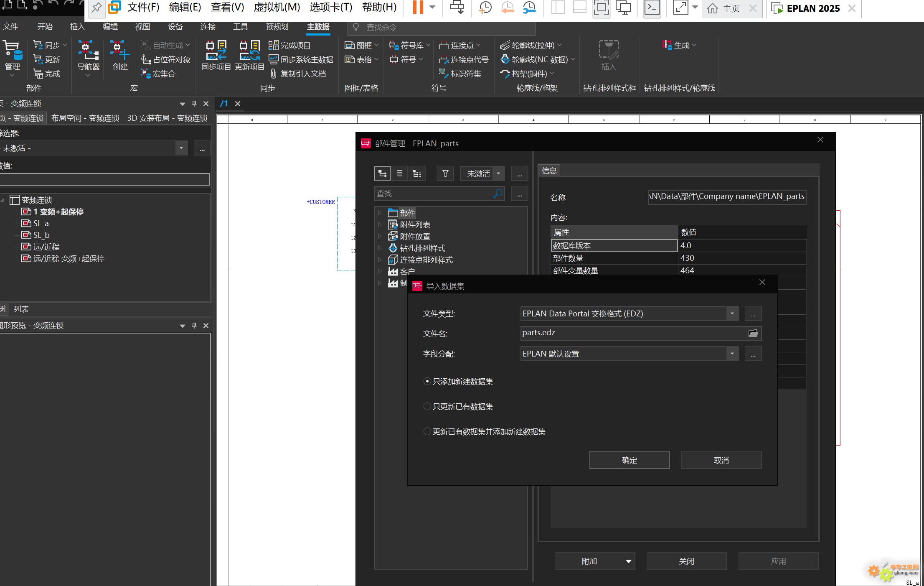This screenshot has height=586, width=924.
Task: Click 关闭 in parts management
Action: pyautogui.click(x=687, y=561)
